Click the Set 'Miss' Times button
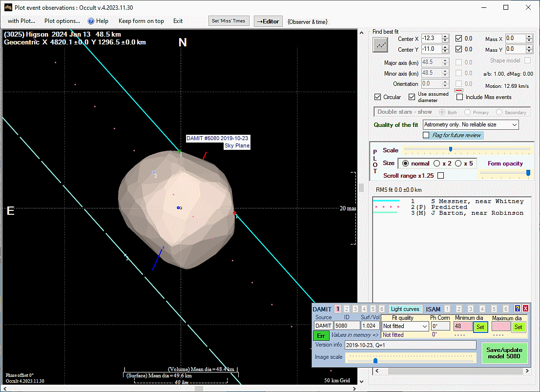This screenshot has height=392, width=540. tap(229, 21)
